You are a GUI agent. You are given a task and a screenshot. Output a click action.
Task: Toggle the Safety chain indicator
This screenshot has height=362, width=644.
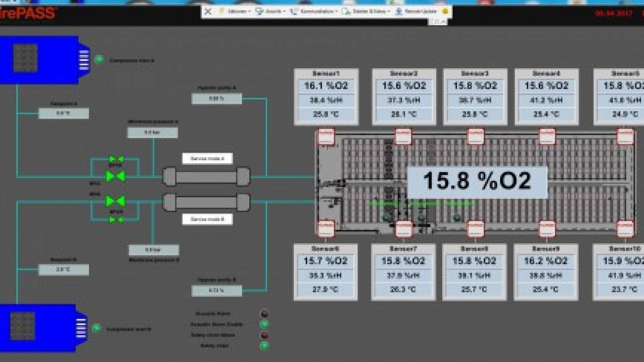pos(264,346)
